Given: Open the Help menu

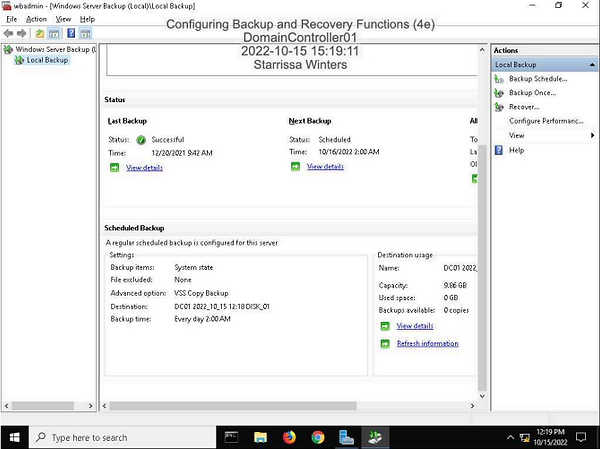Looking at the screenshot, I should coord(87,19).
